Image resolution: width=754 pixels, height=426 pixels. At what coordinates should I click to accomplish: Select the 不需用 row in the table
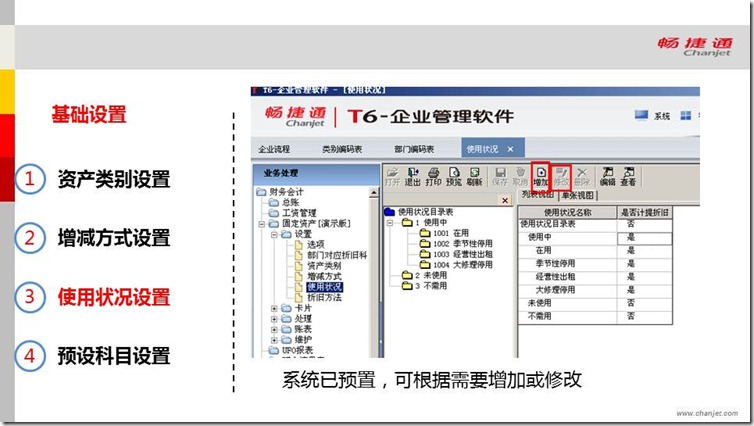tap(595, 316)
